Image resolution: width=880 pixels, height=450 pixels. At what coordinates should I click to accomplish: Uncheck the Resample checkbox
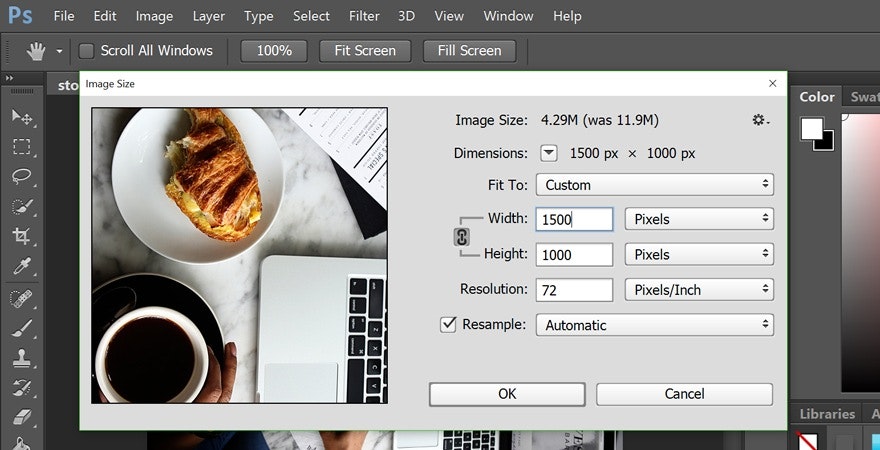[x=448, y=325]
